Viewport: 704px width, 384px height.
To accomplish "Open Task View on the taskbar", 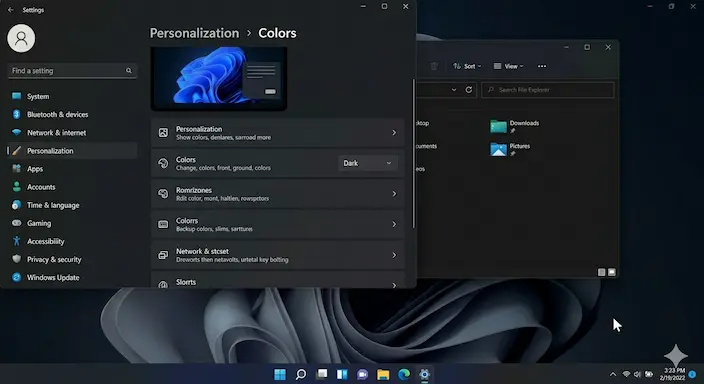I will click(322, 374).
